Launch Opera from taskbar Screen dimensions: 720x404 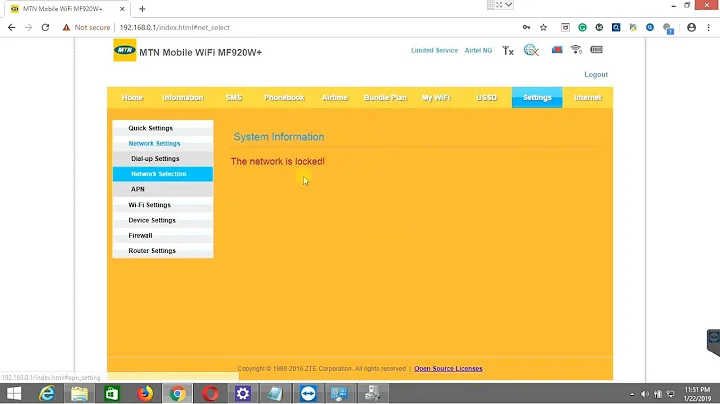(x=210, y=393)
